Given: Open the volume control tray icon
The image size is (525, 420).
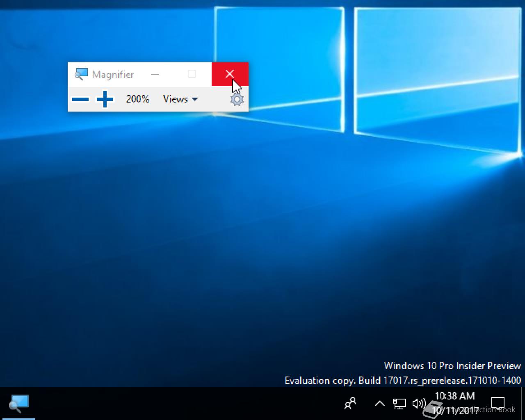Looking at the screenshot, I should tap(418, 404).
